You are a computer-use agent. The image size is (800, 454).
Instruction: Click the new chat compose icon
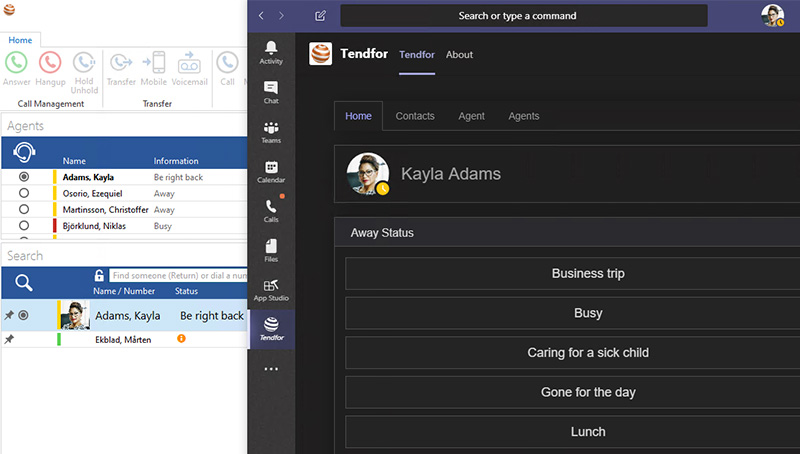pyautogui.click(x=320, y=16)
